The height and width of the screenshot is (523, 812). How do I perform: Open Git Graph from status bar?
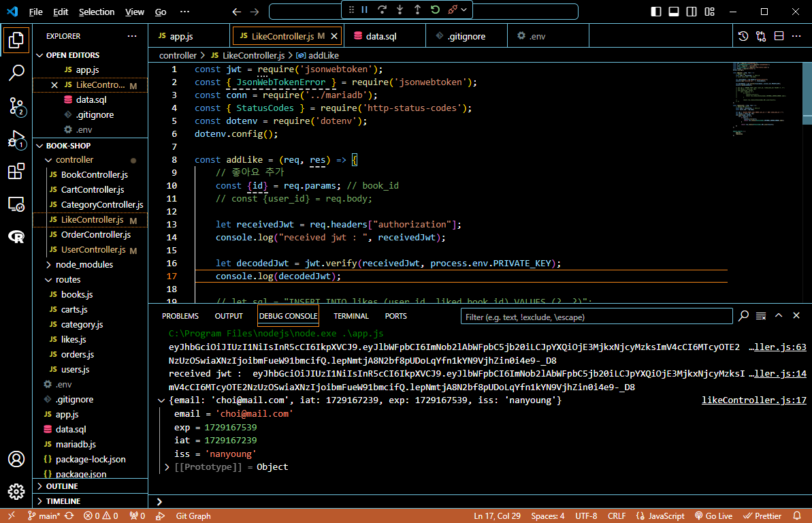(x=193, y=516)
